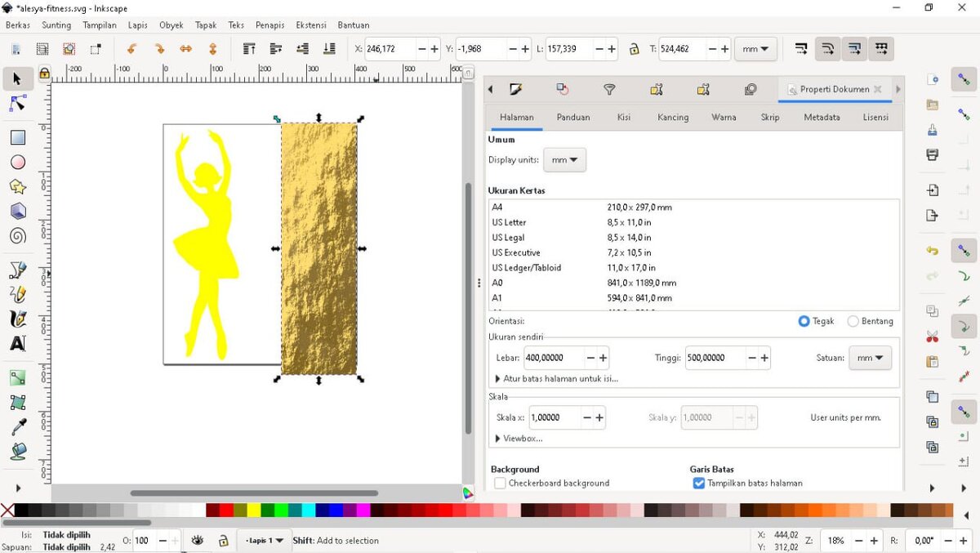
Task: Choose the Rectangle tool
Action: pyautogui.click(x=17, y=137)
